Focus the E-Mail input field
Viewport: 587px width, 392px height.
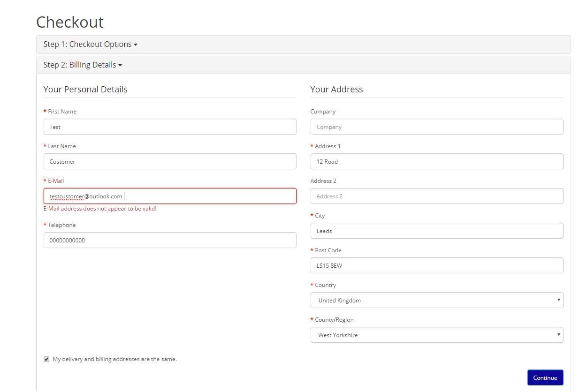(170, 196)
